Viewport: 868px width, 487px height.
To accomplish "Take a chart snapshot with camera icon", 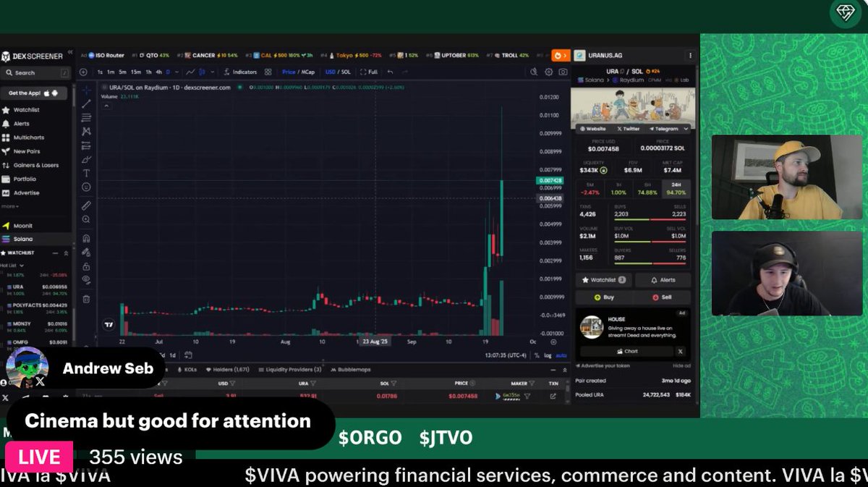I will pyautogui.click(x=563, y=72).
